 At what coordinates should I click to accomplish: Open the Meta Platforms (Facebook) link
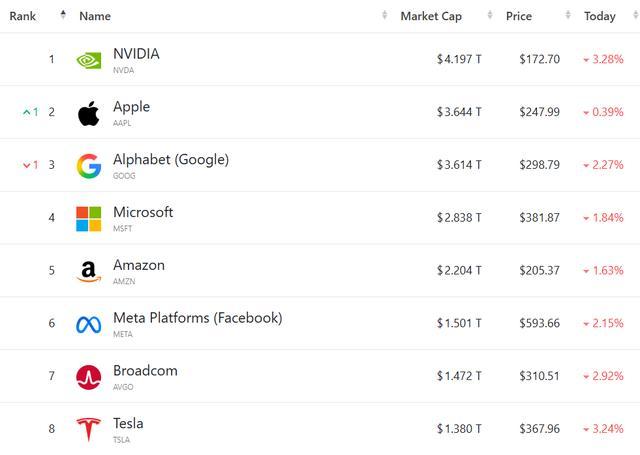(197, 318)
